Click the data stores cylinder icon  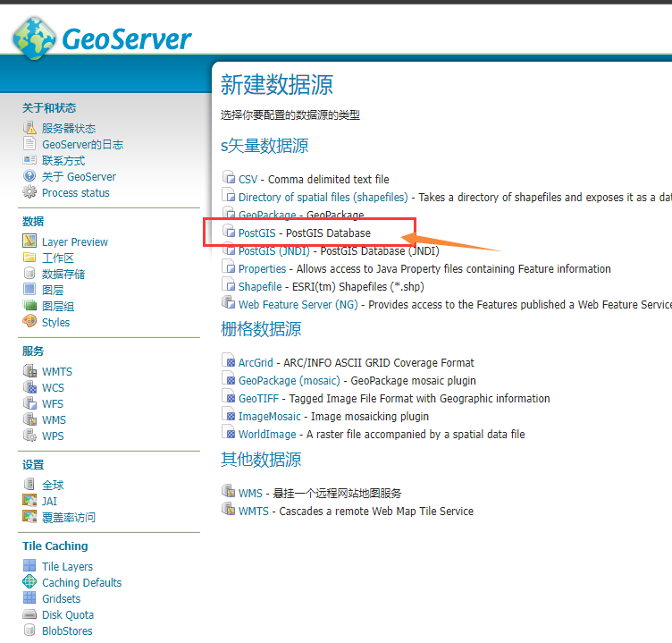[29, 274]
